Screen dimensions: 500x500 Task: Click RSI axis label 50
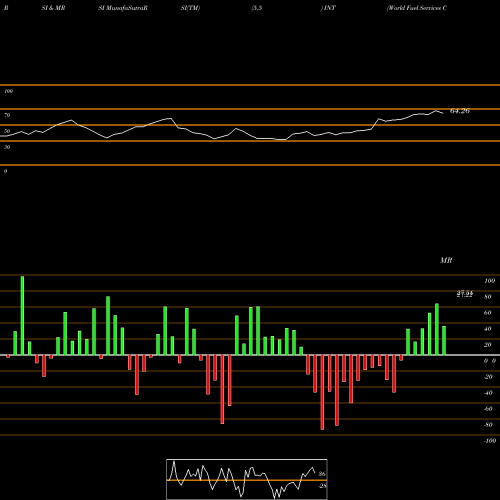7,131
